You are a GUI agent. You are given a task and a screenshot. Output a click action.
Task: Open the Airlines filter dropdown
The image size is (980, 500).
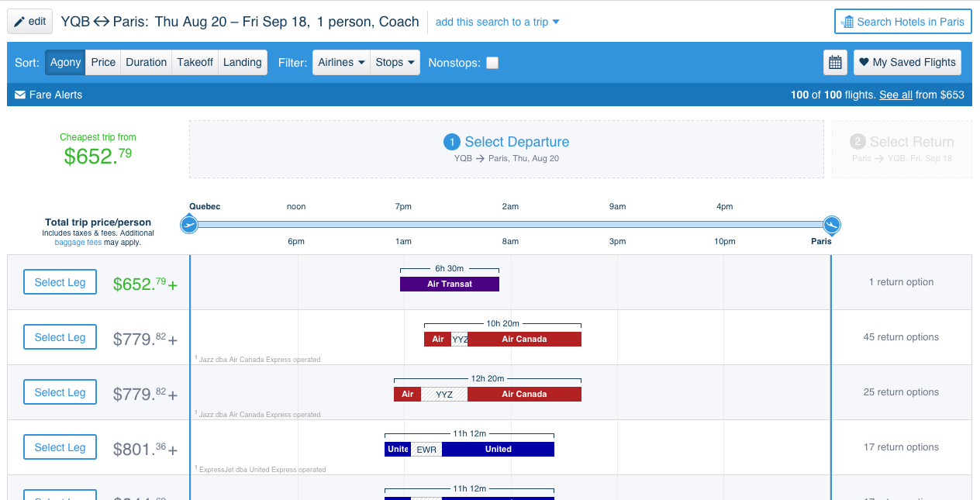pyautogui.click(x=341, y=63)
